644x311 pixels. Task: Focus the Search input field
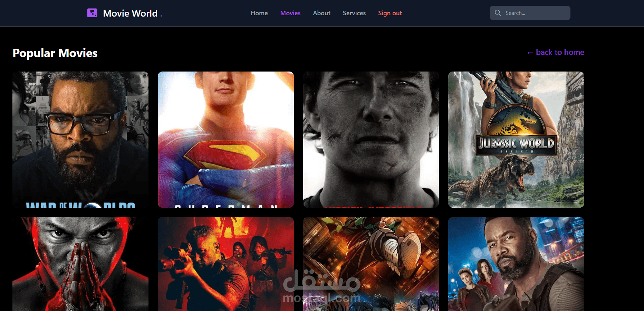click(x=530, y=13)
